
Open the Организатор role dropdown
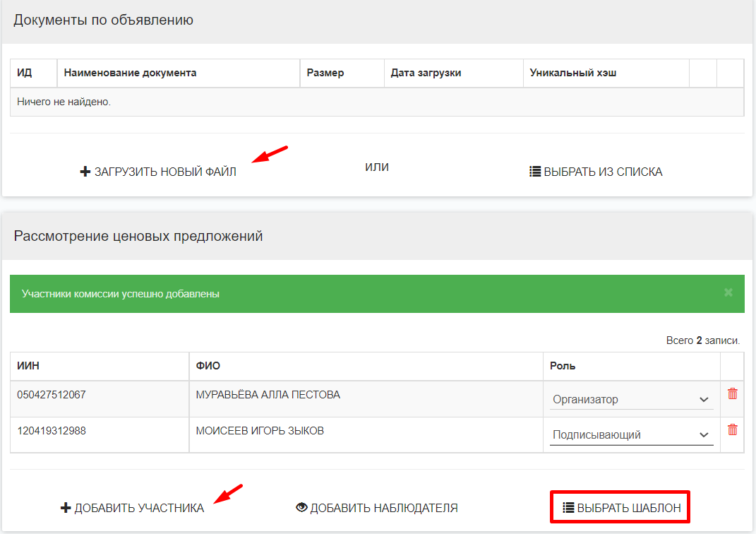click(x=631, y=400)
